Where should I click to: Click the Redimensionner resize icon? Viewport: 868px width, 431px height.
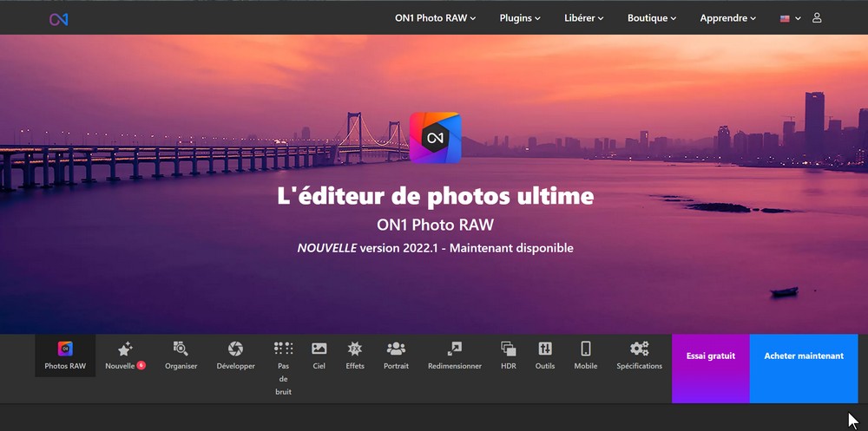[455, 349]
